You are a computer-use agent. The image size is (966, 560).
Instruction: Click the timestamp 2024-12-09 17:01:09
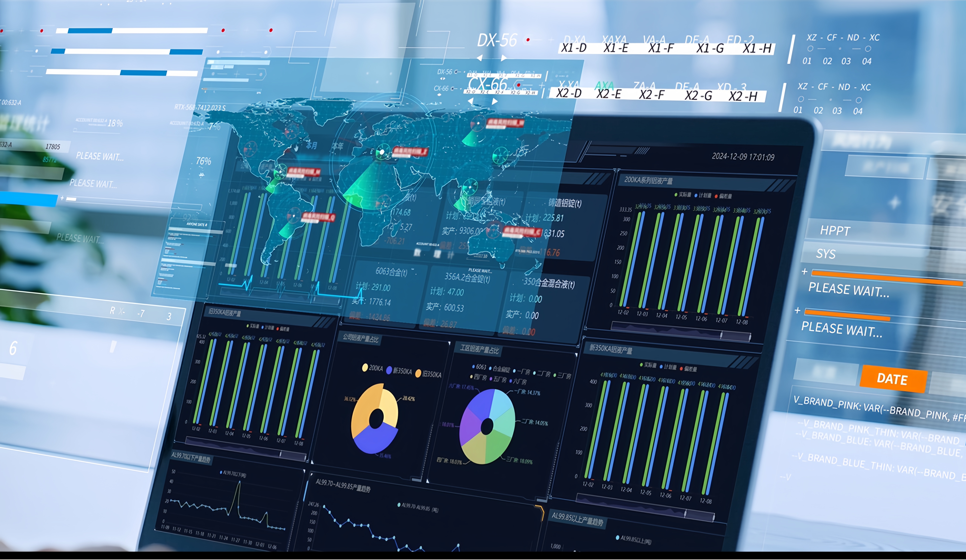point(743,157)
